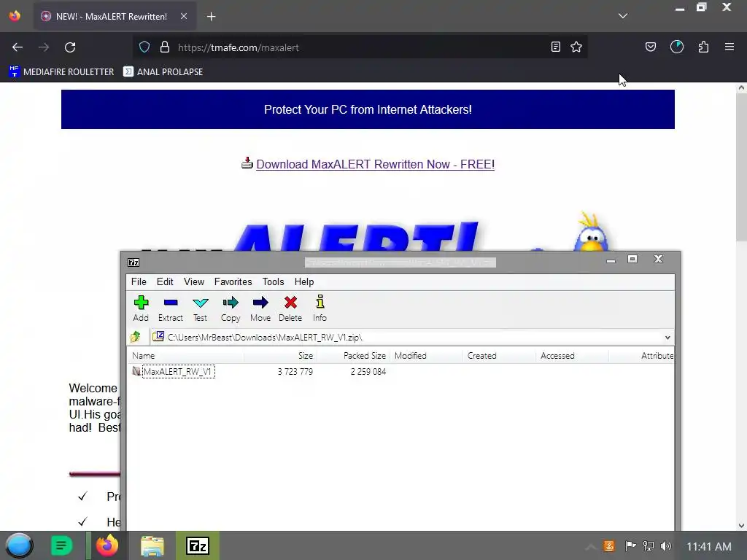747x560 pixels.
Task: Open Info for the selected item
Action: point(320,308)
